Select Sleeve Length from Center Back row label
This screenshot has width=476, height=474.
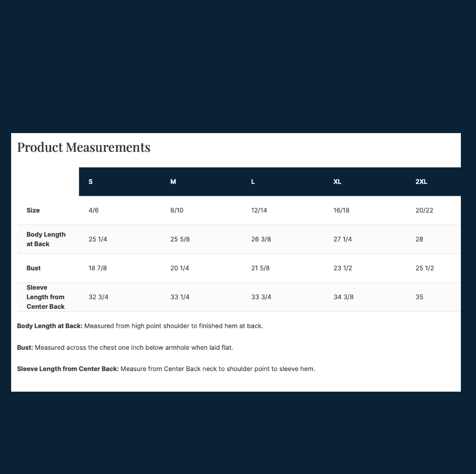45,297
